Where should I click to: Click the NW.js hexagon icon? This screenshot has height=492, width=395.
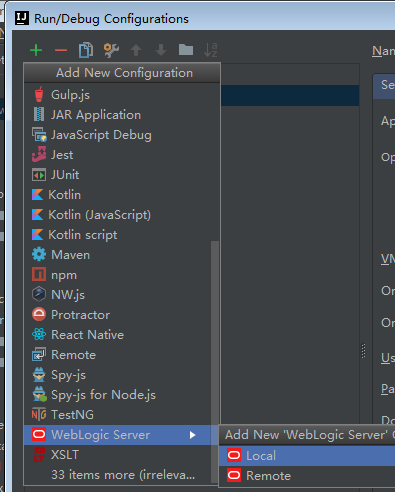(x=39, y=294)
